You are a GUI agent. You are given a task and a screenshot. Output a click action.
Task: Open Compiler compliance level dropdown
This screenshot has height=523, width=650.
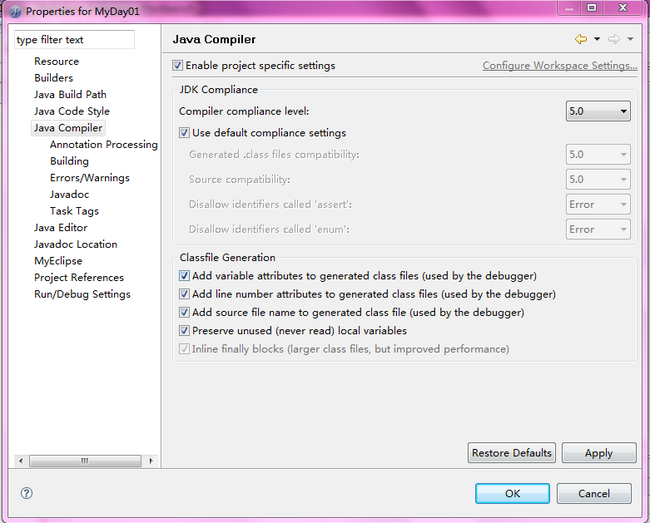click(598, 111)
